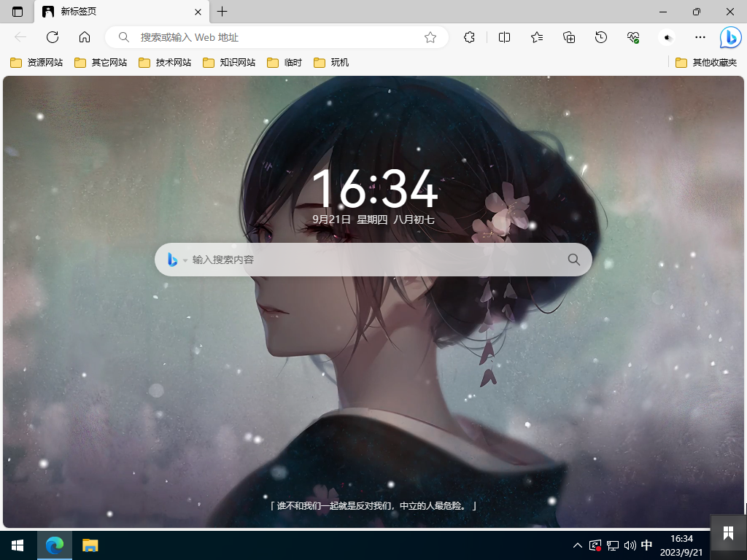Focus the address bar 搜索或输入 Web 地址

(x=276, y=37)
